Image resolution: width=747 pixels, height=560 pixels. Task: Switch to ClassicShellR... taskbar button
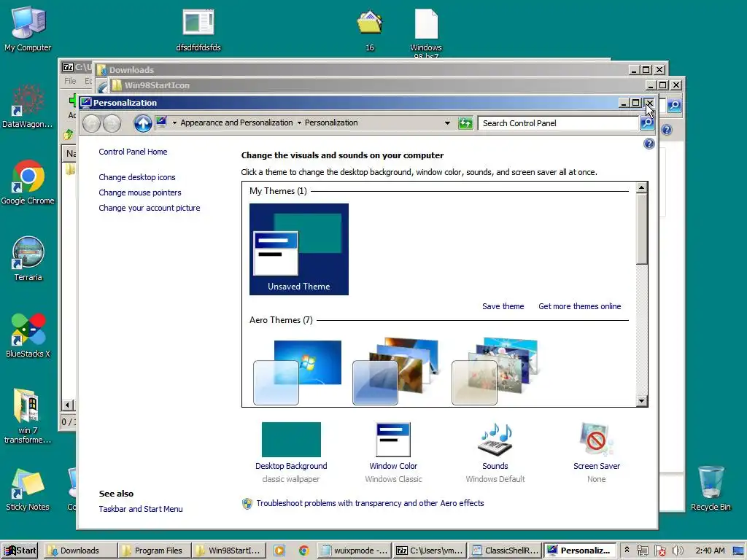pyautogui.click(x=505, y=551)
